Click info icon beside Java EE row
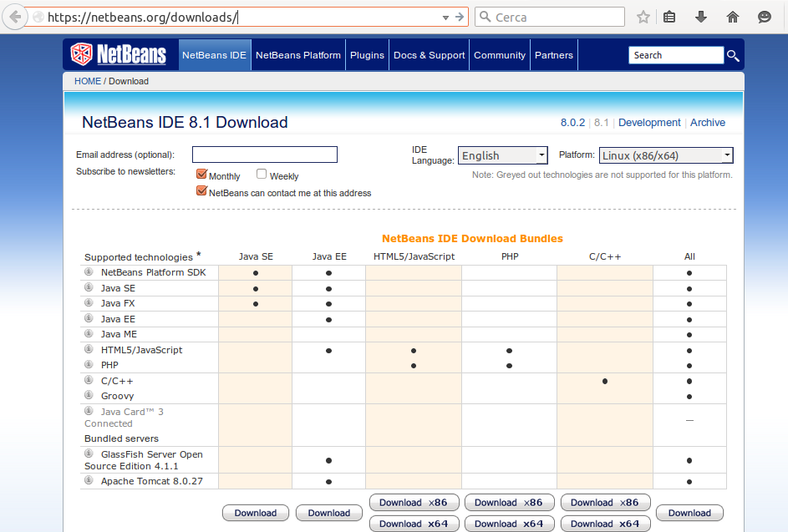This screenshot has width=788, height=532. [x=89, y=318]
